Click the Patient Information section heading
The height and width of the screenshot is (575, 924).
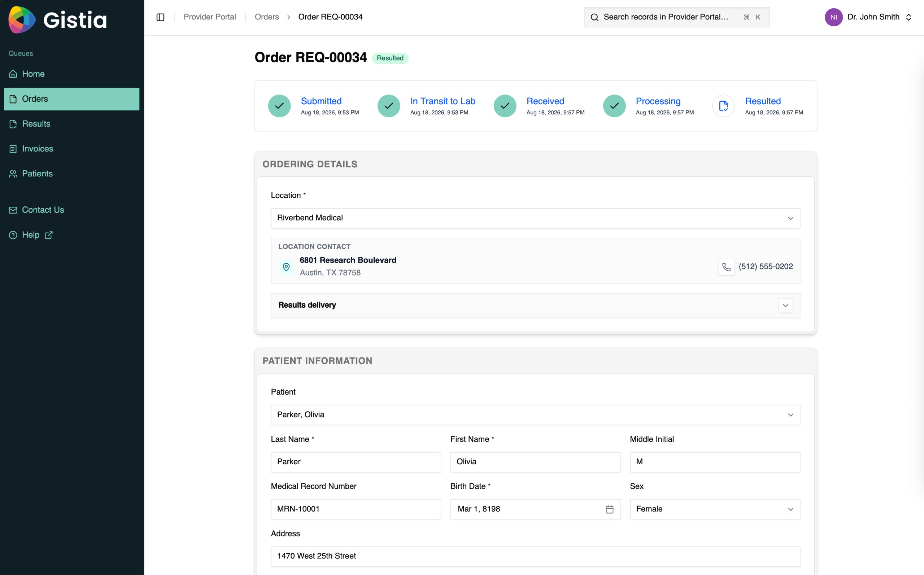pos(317,361)
